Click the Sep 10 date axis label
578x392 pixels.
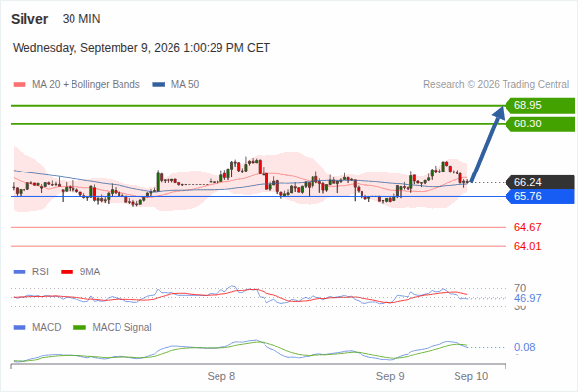[471, 376]
